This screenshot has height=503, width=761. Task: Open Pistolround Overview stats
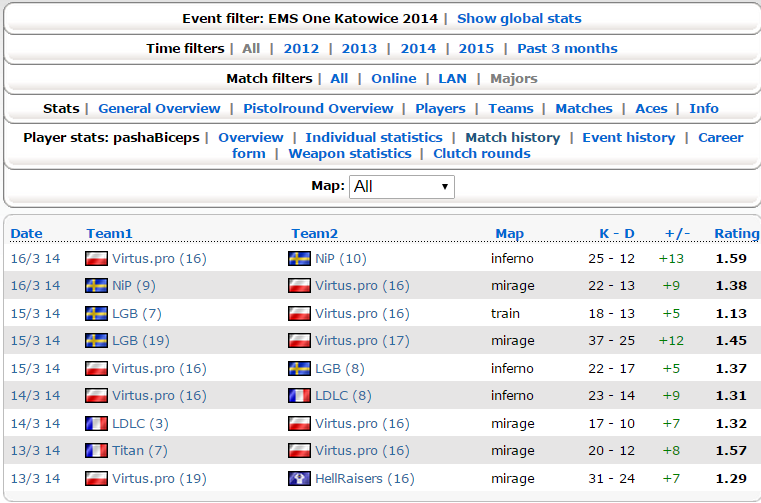318,108
